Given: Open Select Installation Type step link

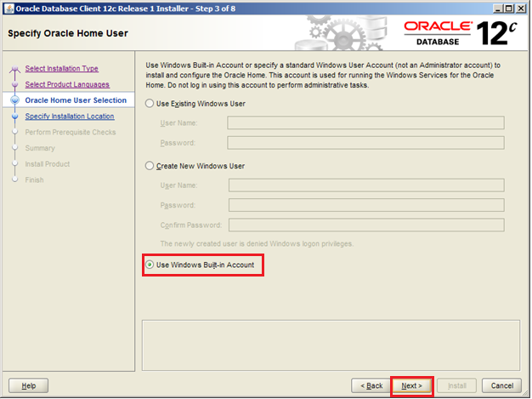Looking at the screenshot, I should (62, 68).
